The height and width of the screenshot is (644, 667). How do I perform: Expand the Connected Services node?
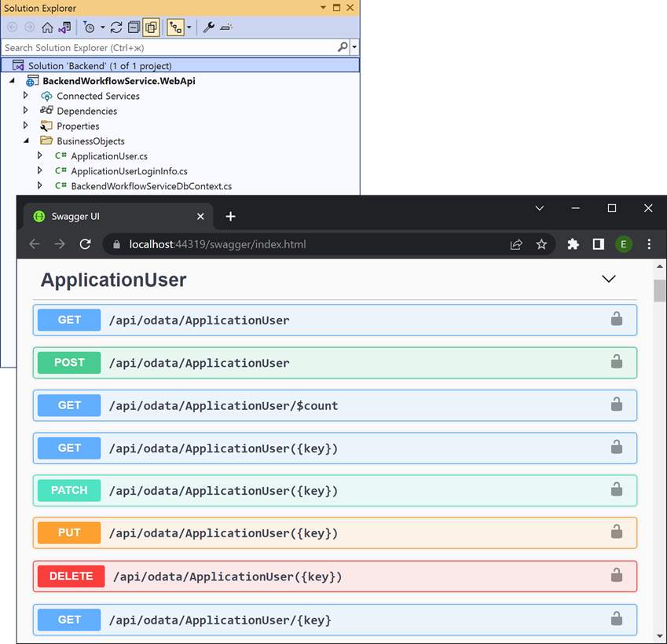(x=25, y=95)
